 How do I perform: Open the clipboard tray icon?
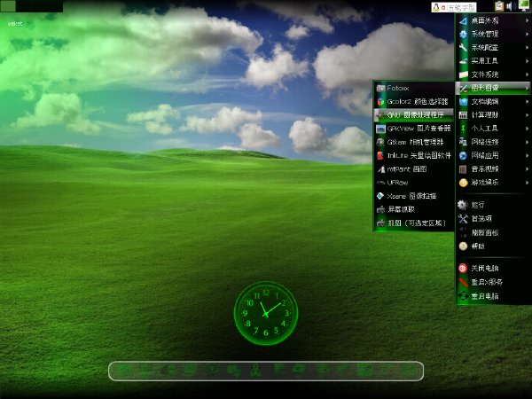point(498,6)
